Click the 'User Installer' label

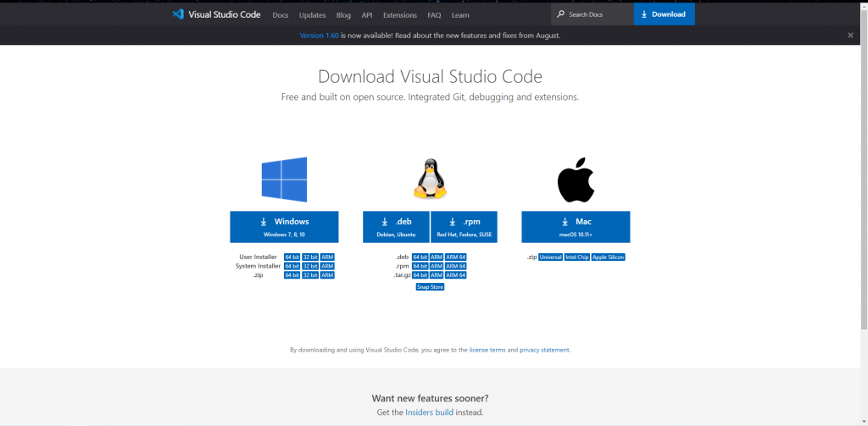click(258, 257)
